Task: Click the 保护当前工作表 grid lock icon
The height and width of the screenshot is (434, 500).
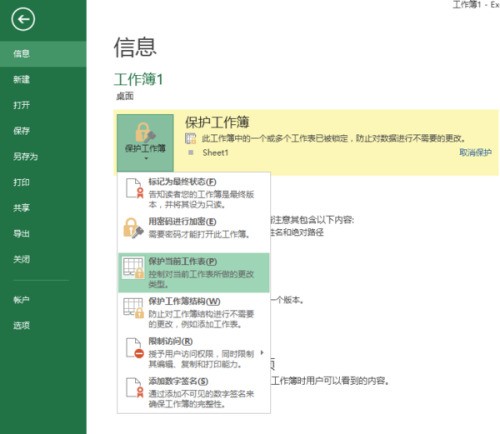Action: click(x=133, y=268)
